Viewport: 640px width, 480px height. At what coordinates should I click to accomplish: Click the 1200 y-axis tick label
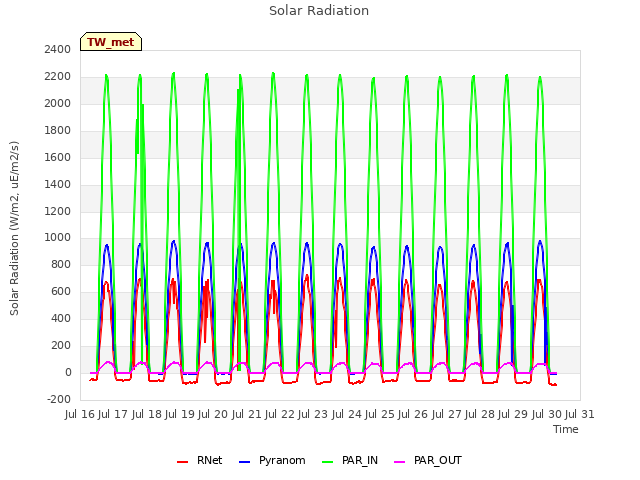[58, 211]
